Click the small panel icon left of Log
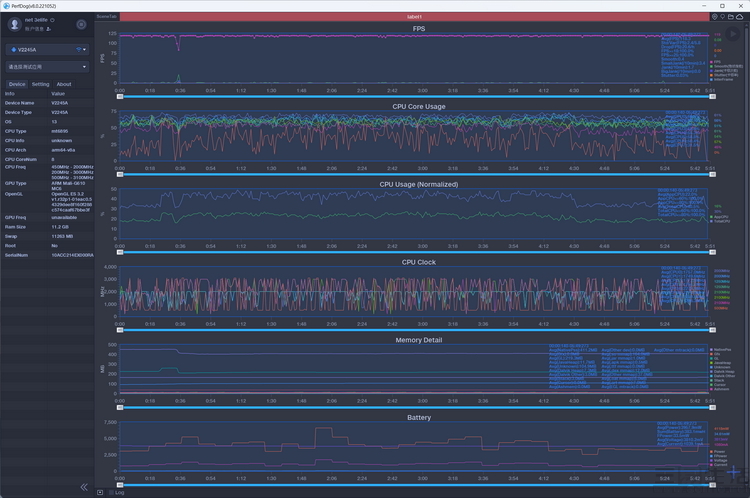Image resolution: width=750 pixels, height=498 pixels. coord(100,492)
